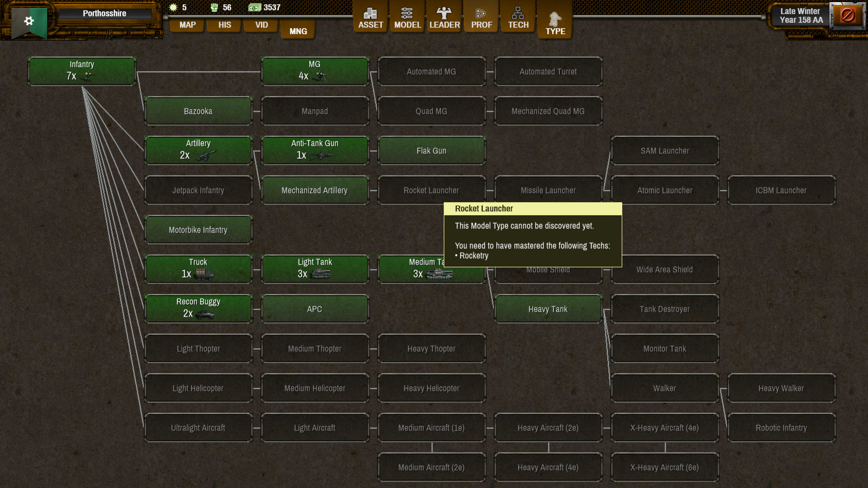Click the Late Winter Year 158 AA date

click(x=801, y=15)
